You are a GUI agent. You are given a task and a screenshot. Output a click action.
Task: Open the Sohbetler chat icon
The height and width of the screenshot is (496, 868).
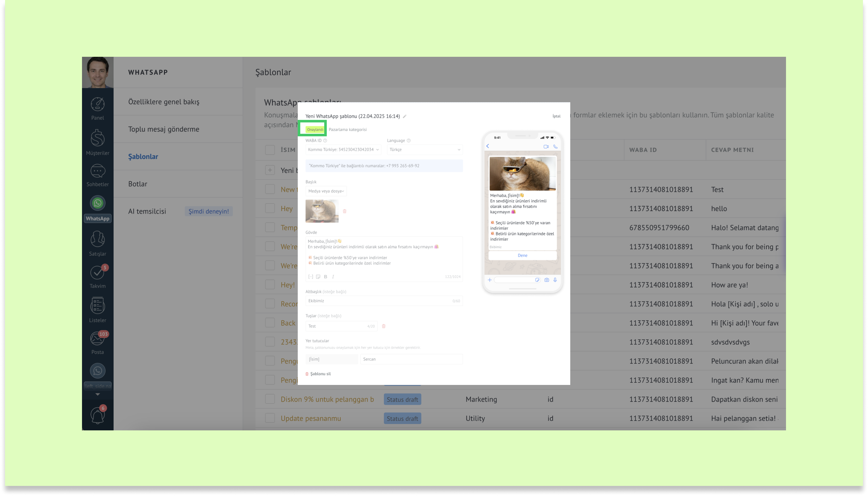pos(97,171)
